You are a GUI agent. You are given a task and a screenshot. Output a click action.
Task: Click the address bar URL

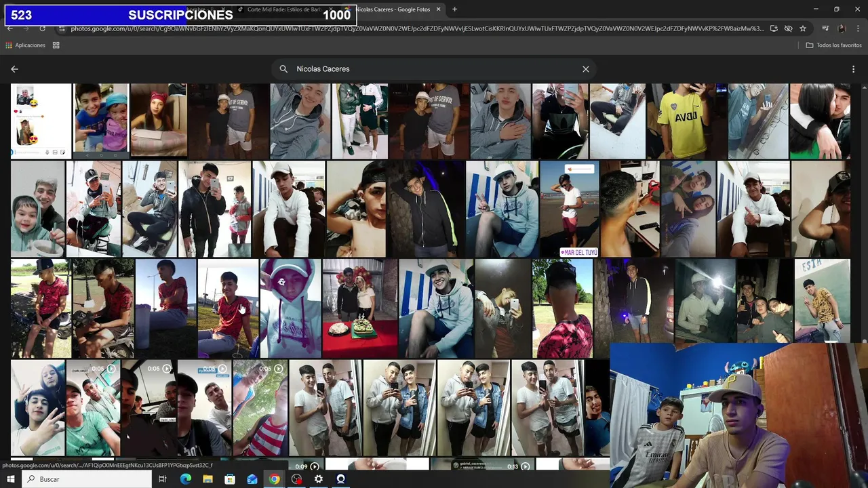pos(417,28)
